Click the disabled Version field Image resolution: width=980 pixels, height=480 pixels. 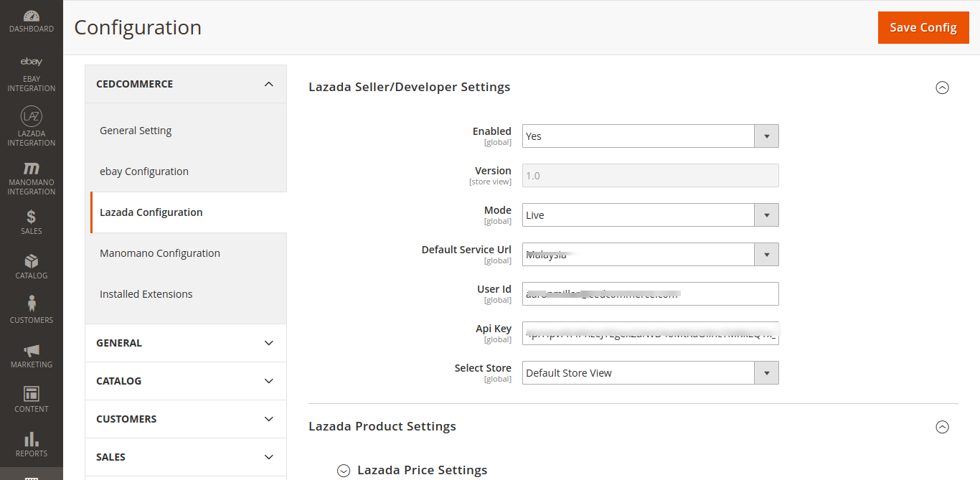650,176
